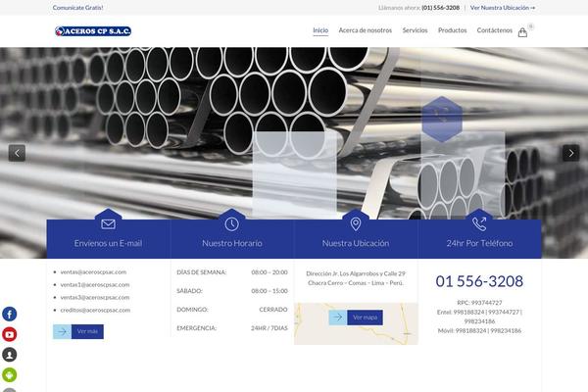Click the DÍAS DE SEMANA schedule row

[232, 272]
